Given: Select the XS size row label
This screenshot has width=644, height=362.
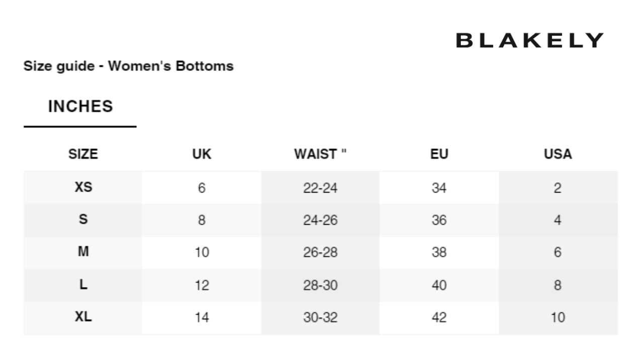Looking at the screenshot, I should tap(83, 188).
